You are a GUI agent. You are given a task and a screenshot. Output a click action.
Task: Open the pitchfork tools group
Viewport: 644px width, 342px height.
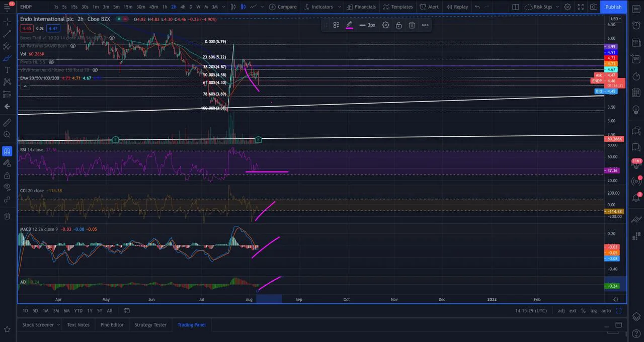tap(7, 46)
